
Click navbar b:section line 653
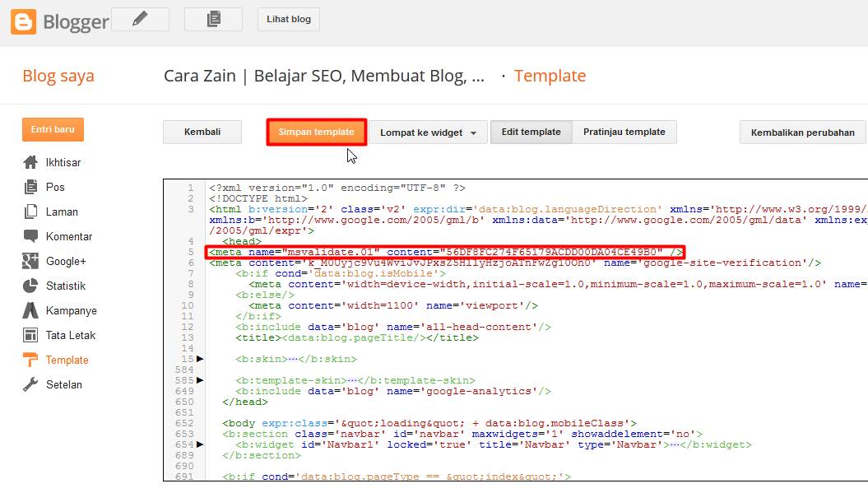click(462, 434)
